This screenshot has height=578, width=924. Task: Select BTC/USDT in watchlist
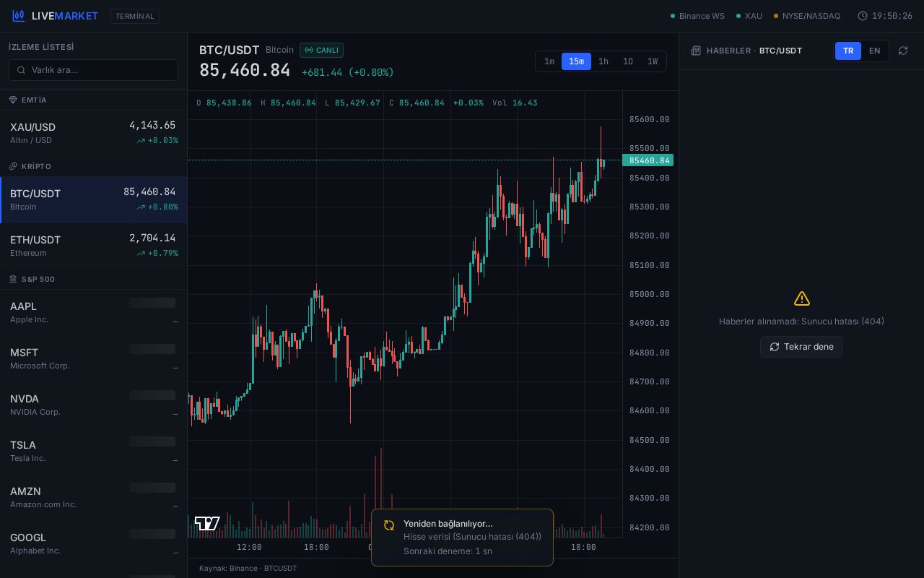(94, 200)
